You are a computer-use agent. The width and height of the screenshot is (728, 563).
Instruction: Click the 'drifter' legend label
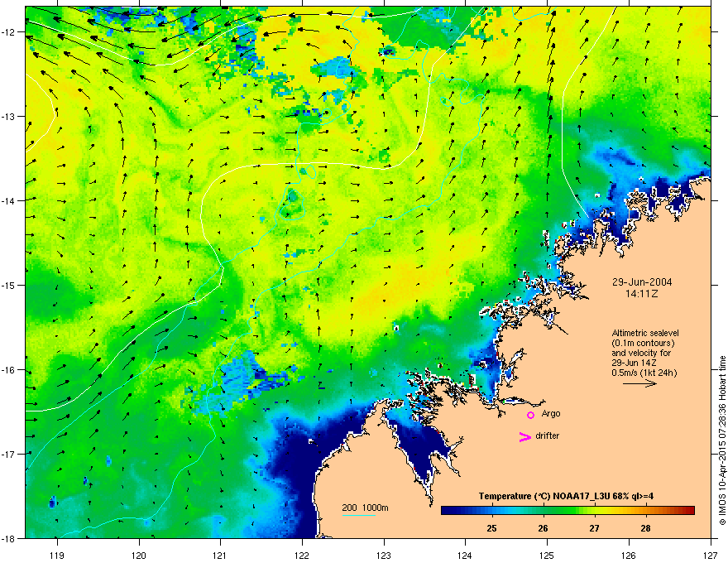(x=548, y=435)
